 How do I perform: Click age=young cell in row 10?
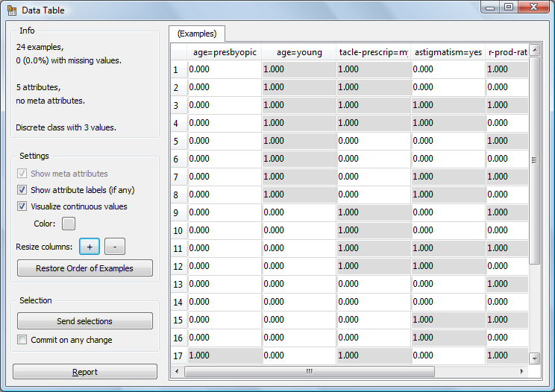tap(299, 230)
